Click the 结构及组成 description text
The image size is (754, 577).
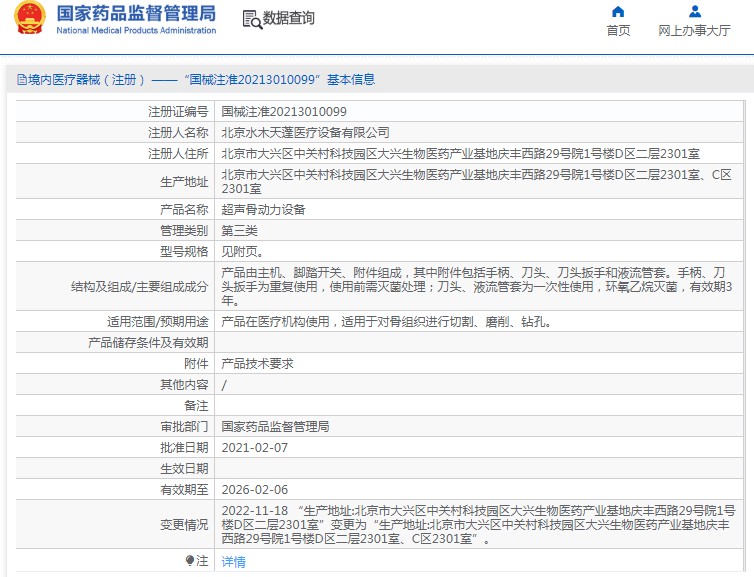[x=477, y=287]
